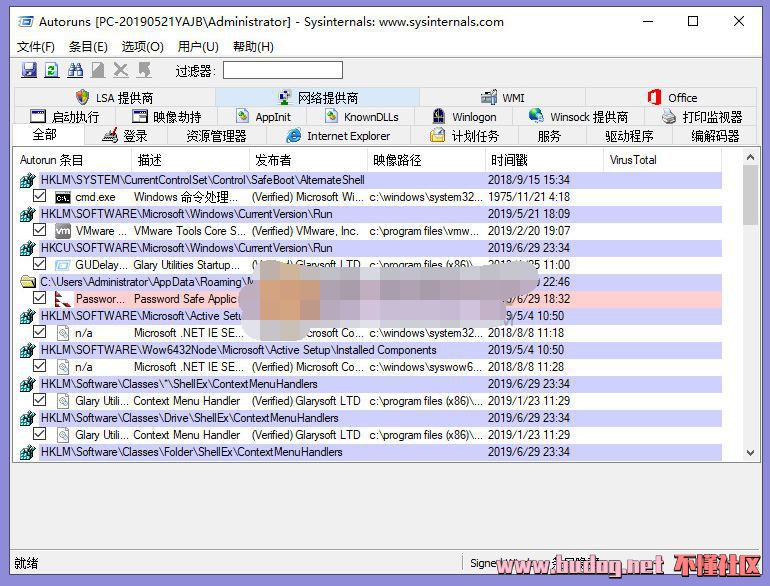Click the list scrollbar up arrow
Screen dimensions: 770x586
[750, 157]
